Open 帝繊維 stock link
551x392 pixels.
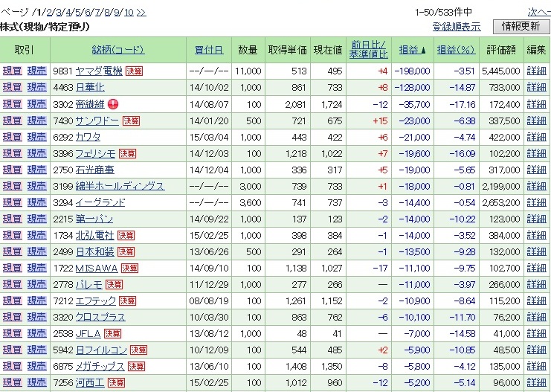pyautogui.click(x=90, y=104)
